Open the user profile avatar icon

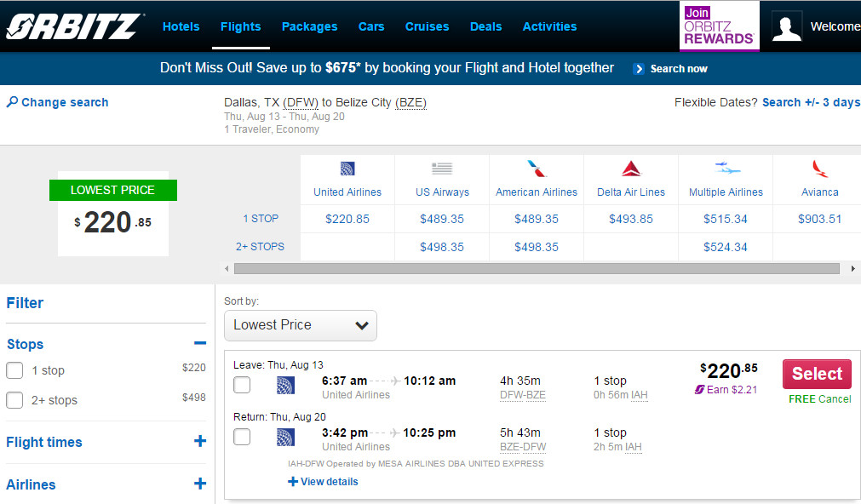coord(786,26)
